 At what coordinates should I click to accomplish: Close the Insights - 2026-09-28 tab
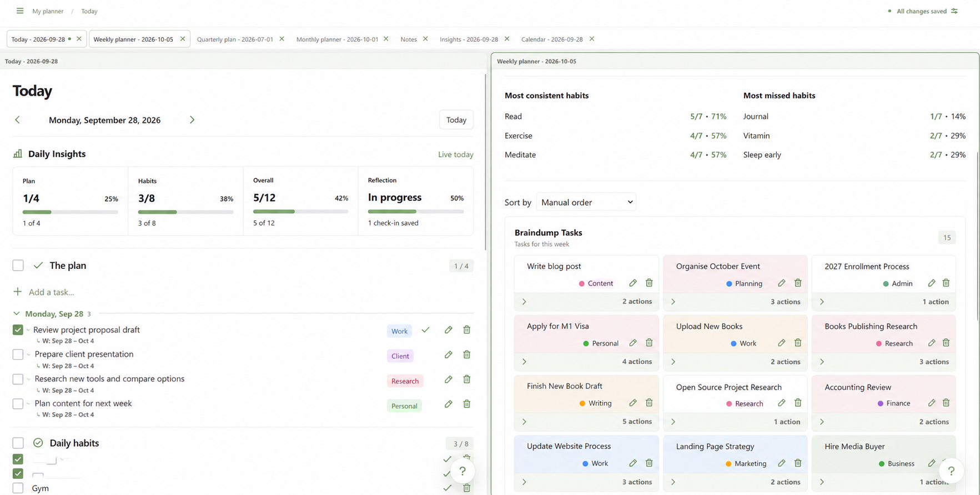pyautogui.click(x=507, y=39)
